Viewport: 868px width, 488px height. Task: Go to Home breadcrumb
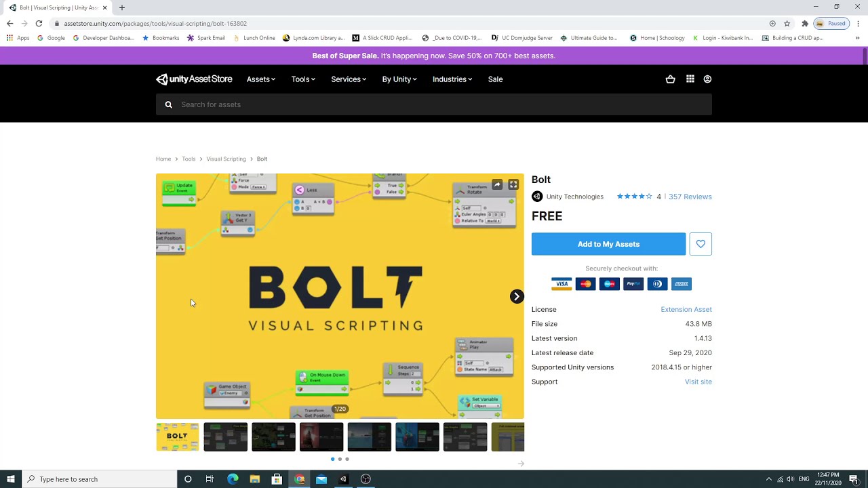pyautogui.click(x=163, y=159)
